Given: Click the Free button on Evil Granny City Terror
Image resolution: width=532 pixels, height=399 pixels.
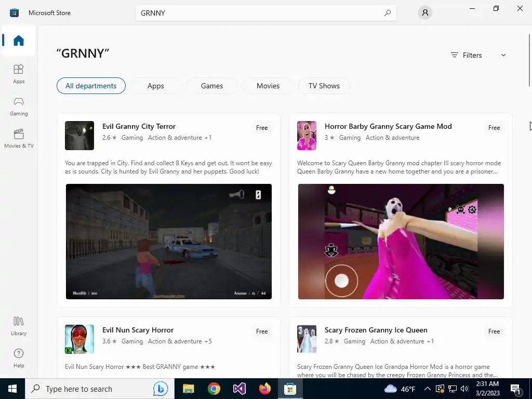Looking at the screenshot, I should coord(262,128).
